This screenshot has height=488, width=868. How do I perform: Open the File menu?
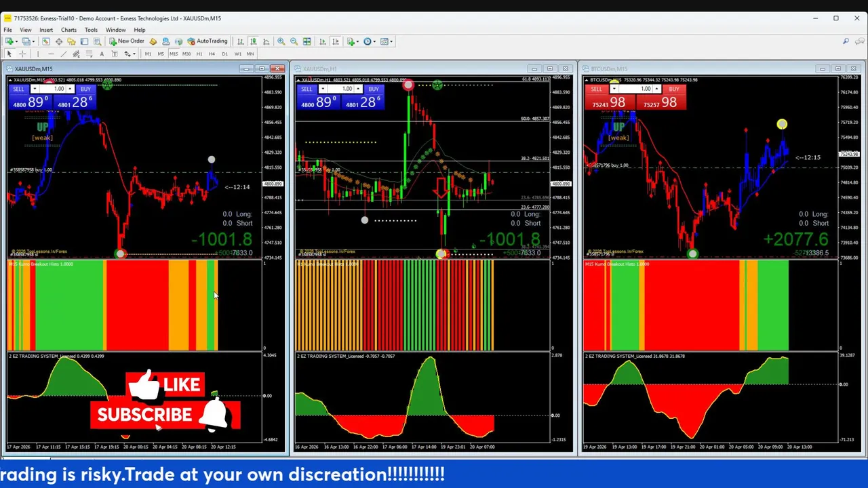coord(7,30)
